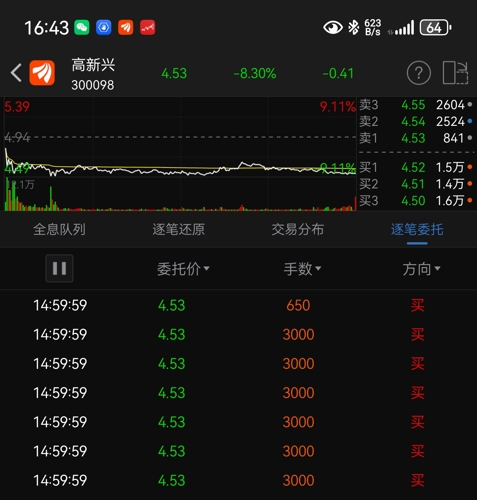The image size is (477, 500).
Task: Tap the order row with 650 lots
Action: pos(238,305)
